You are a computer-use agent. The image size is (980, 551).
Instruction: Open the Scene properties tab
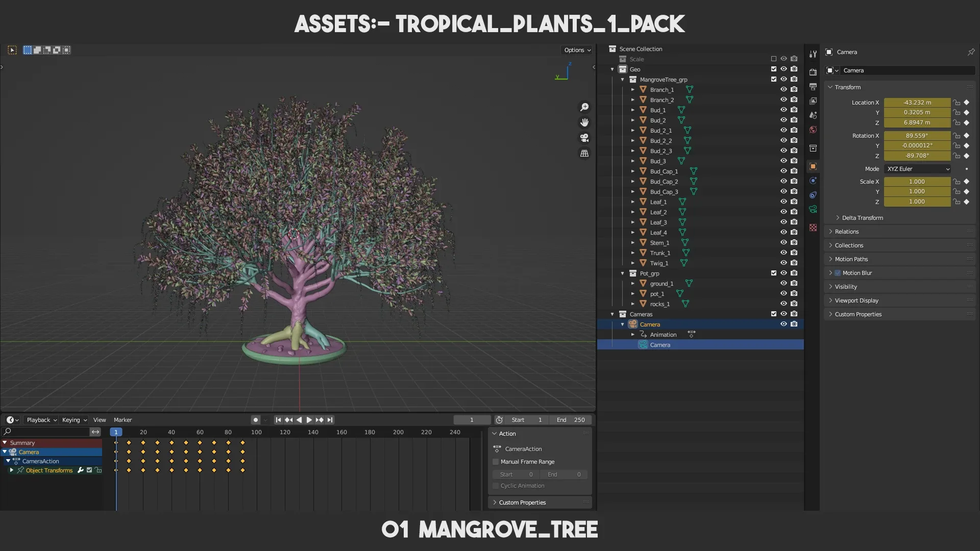(813, 115)
